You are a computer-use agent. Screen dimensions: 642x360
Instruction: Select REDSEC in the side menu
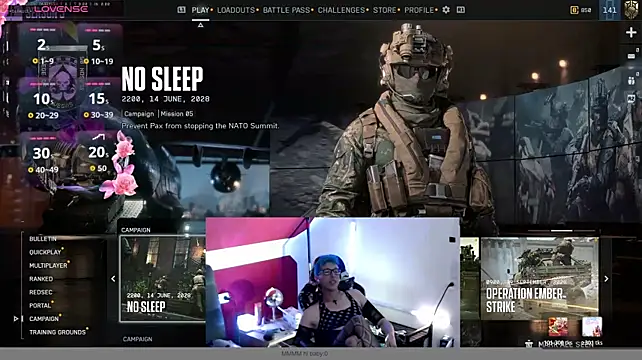click(41, 292)
